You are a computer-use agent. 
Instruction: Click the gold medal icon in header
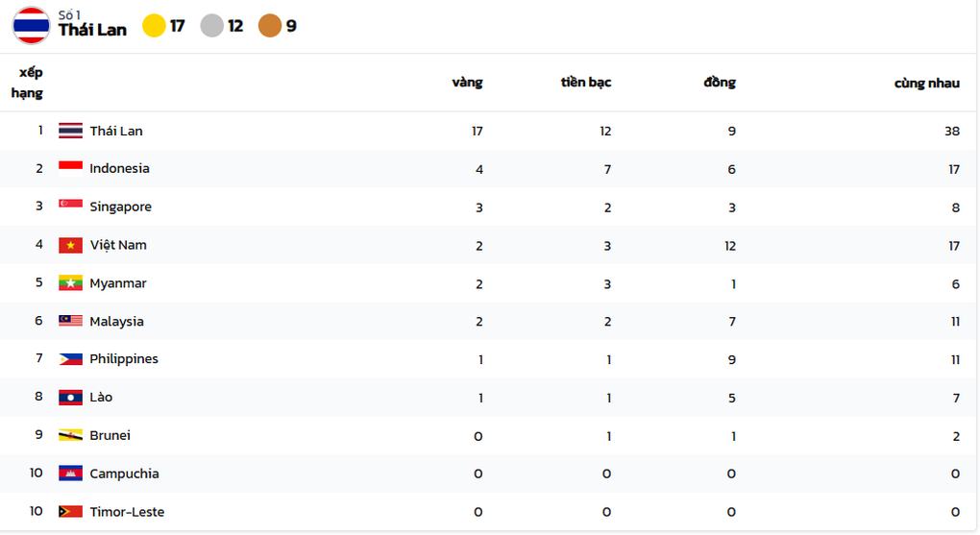[x=154, y=26]
